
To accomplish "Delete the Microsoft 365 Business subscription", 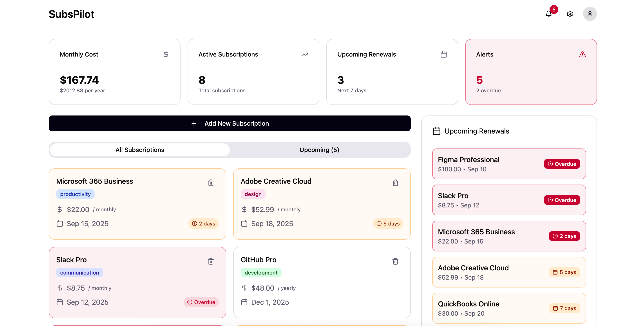I will click(211, 183).
